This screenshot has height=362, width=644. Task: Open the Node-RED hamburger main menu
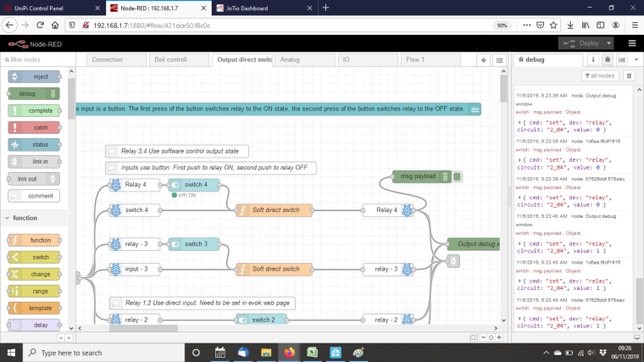632,43
